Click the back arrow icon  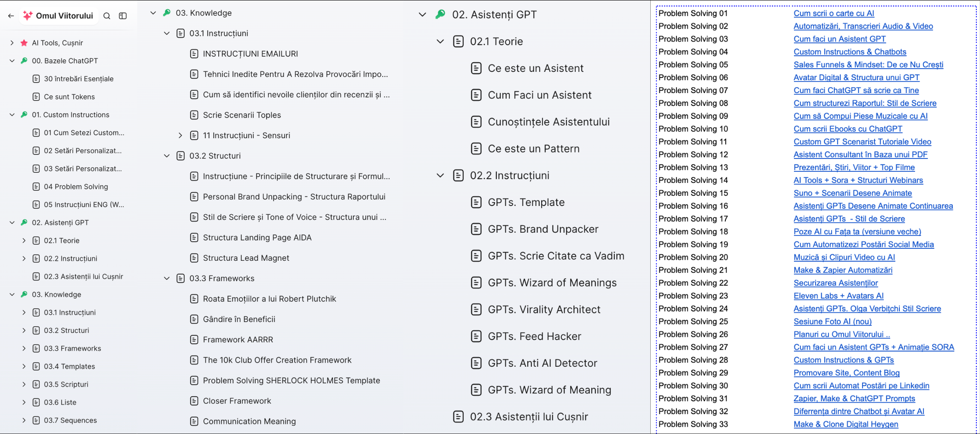[x=11, y=16]
